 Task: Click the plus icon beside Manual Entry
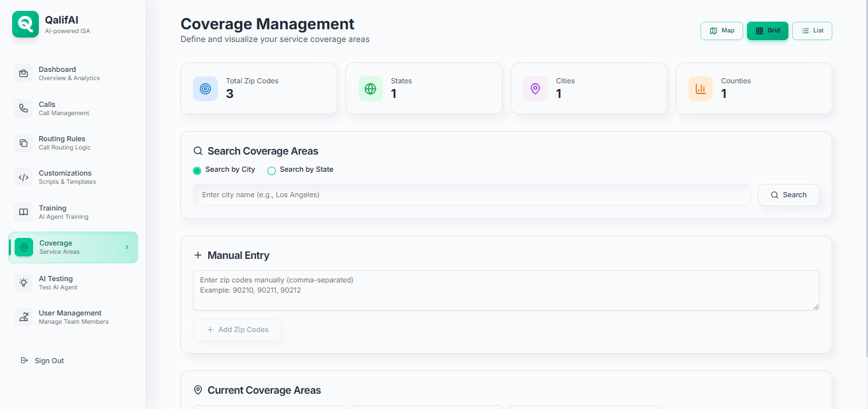tap(198, 256)
